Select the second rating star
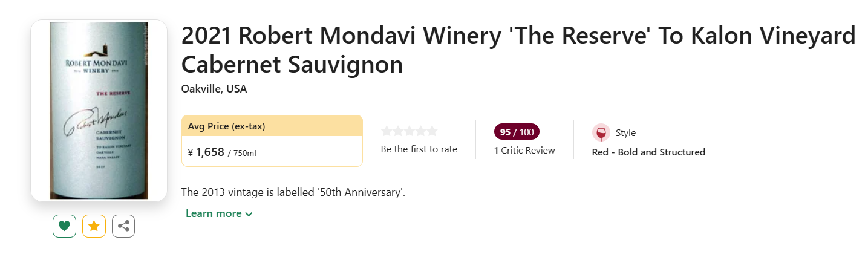The image size is (868, 257). click(x=398, y=131)
